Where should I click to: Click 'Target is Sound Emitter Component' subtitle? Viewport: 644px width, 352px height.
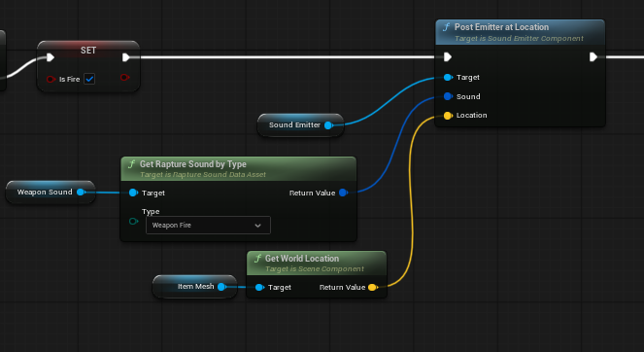519,38
